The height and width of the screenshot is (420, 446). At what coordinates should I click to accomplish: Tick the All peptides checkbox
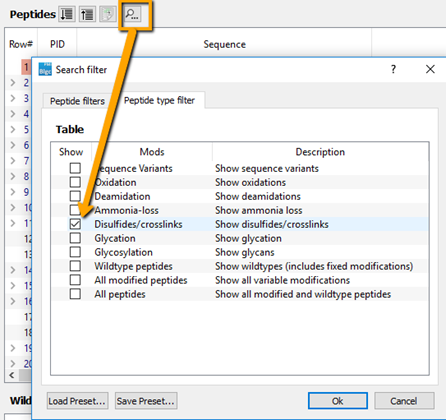(x=75, y=294)
